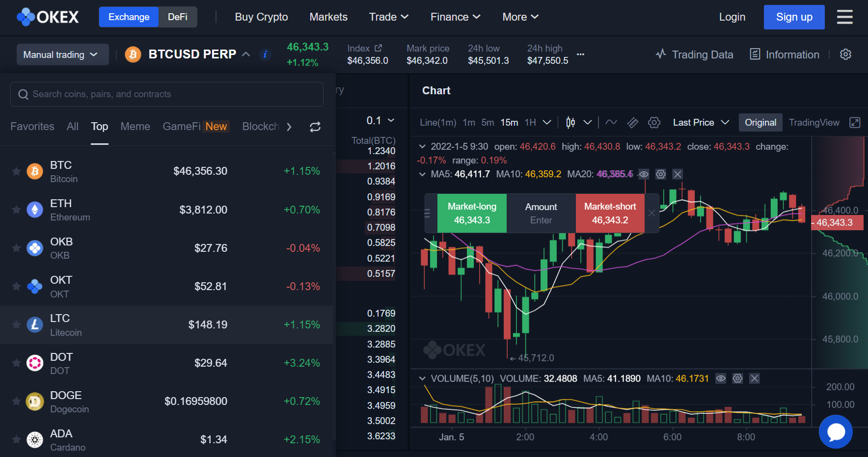Image resolution: width=868 pixels, height=457 pixels.
Task: Expand chart to fullscreen icon
Action: pos(855,123)
